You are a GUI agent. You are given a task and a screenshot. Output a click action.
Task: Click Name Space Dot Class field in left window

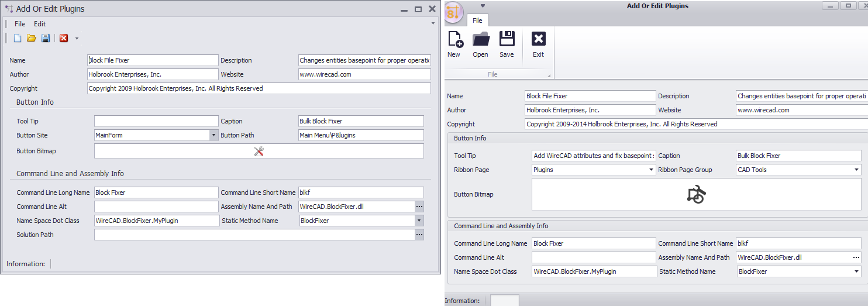point(156,221)
